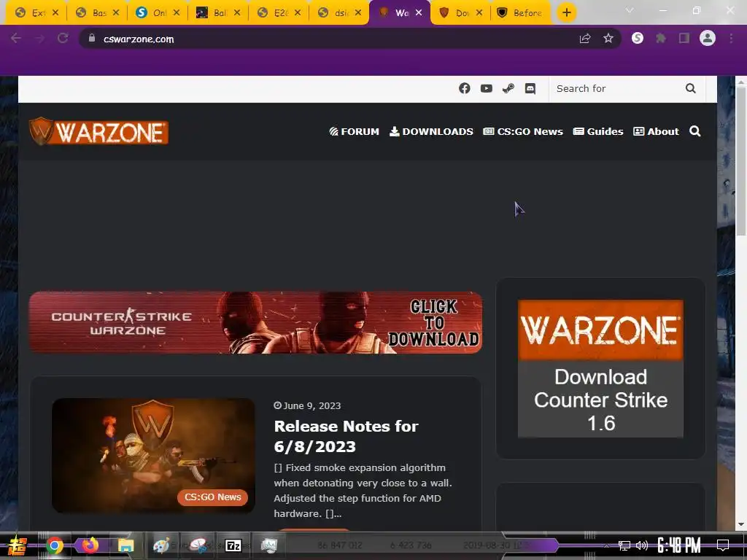
Task: Click the magnifier in Search for box
Action: click(690, 88)
